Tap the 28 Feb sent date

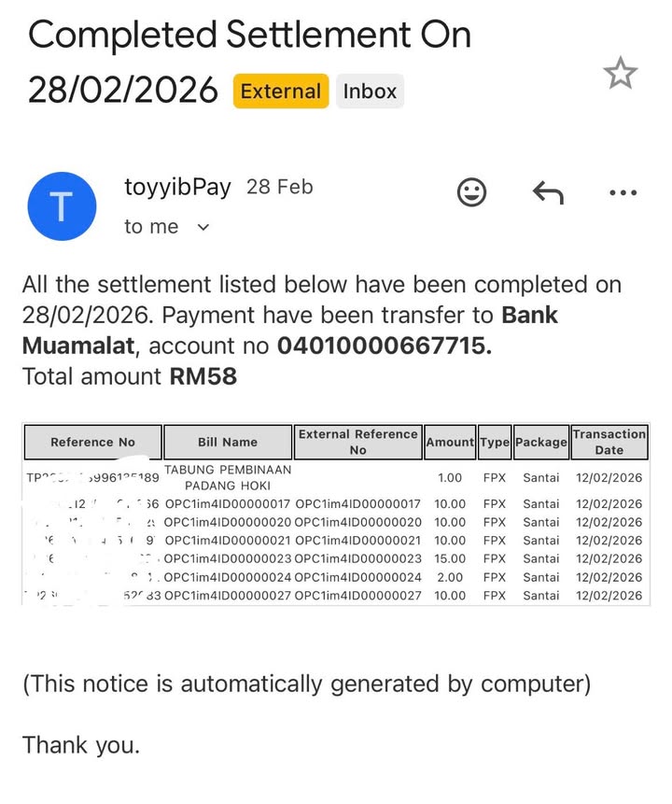(x=279, y=187)
